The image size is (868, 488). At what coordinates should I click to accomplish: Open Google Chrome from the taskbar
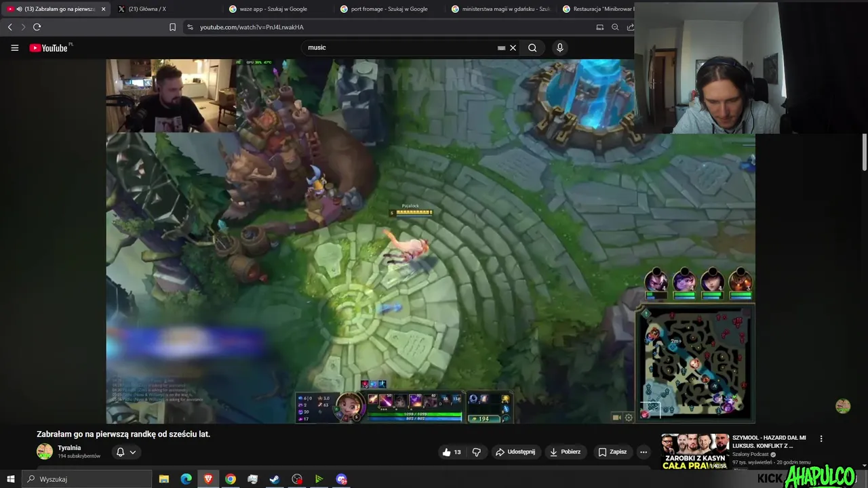[x=231, y=479]
